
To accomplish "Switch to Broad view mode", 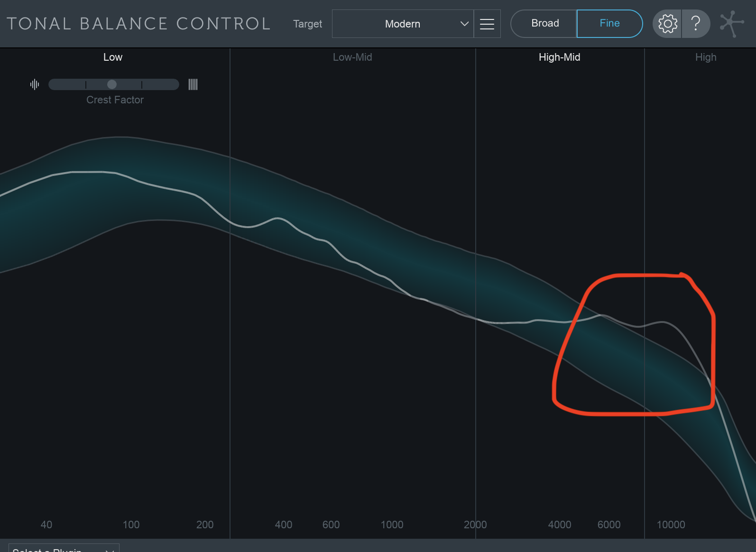I will tap(544, 24).
